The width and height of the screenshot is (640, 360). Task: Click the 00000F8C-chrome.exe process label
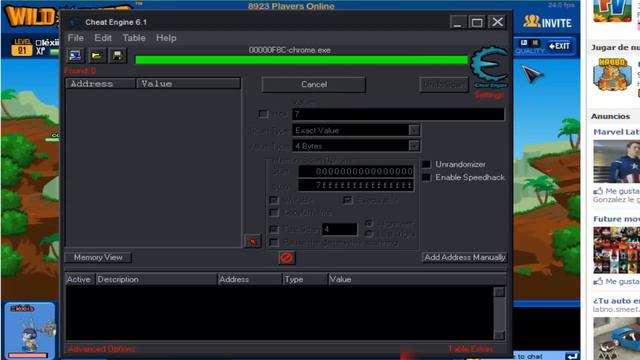point(290,50)
